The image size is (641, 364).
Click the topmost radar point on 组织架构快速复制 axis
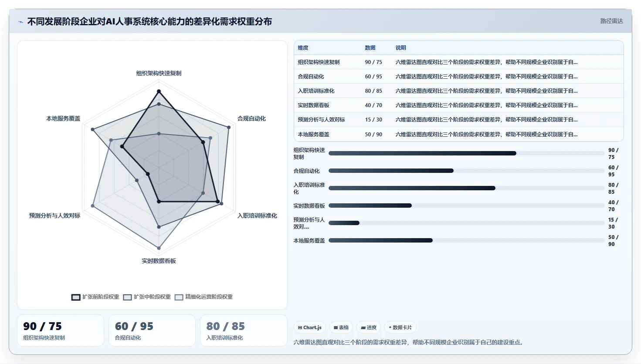point(159,91)
